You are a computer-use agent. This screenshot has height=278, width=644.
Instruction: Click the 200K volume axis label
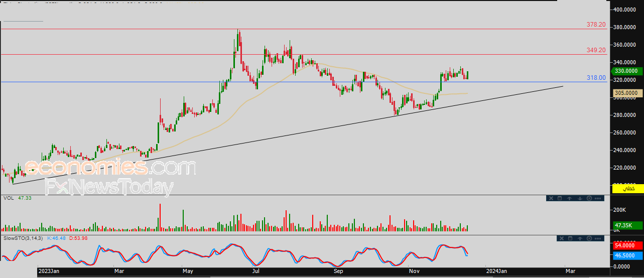tap(619, 210)
